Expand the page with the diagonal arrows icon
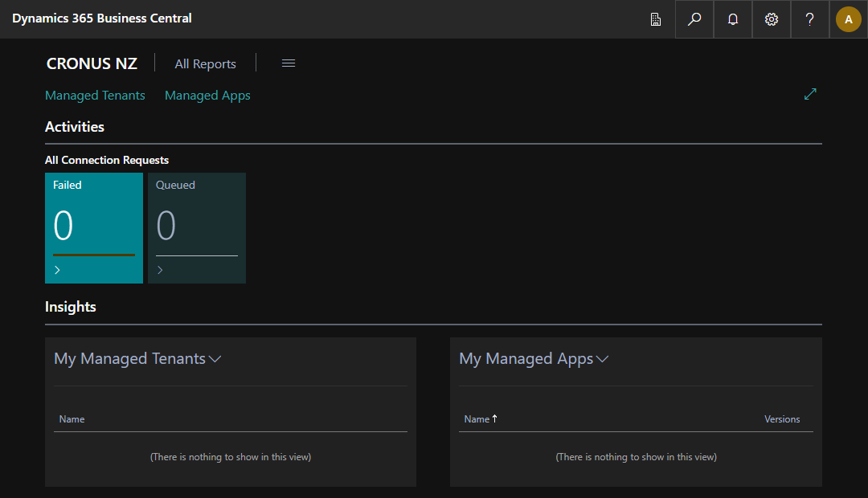 pyautogui.click(x=810, y=94)
